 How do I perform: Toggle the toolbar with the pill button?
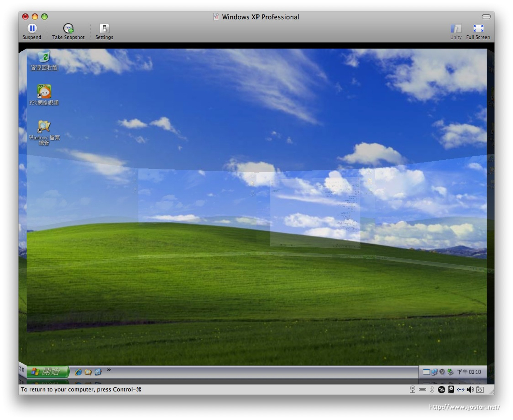pyautogui.click(x=486, y=17)
